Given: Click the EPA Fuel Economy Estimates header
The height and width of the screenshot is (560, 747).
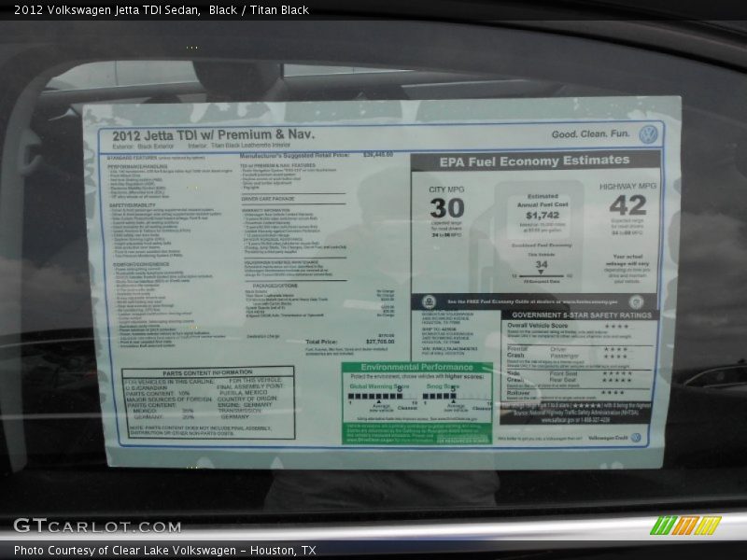Looking at the screenshot, I should tap(535, 161).
